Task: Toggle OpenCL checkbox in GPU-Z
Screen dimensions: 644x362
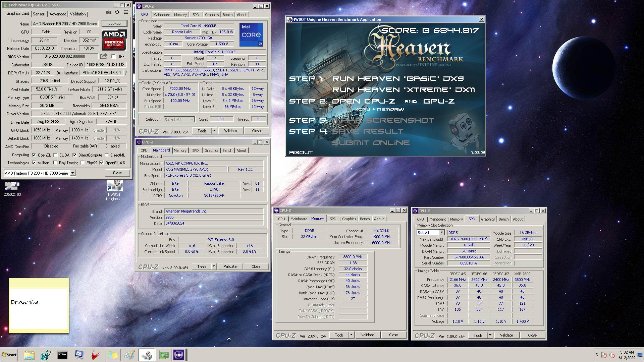Action: coord(34,155)
